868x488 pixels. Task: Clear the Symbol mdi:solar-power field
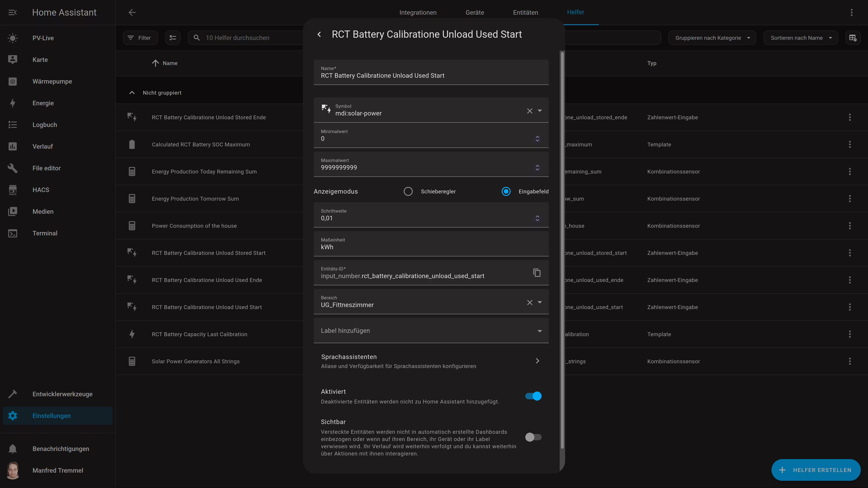pyautogui.click(x=530, y=111)
